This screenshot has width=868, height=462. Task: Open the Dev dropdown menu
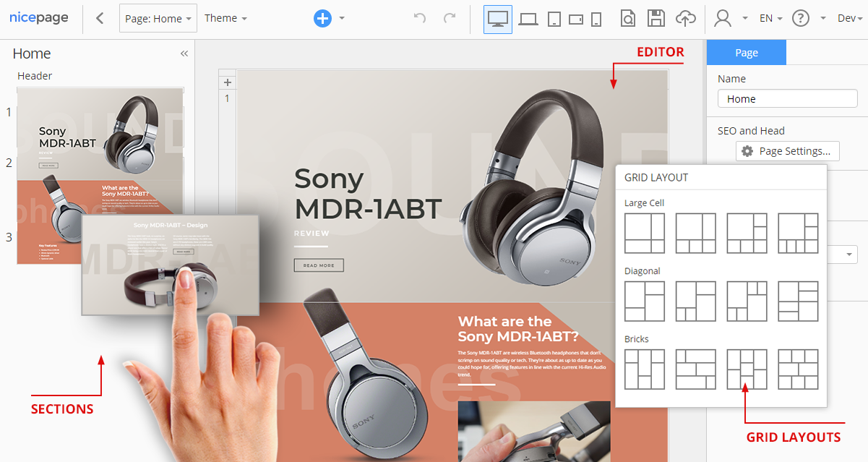851,19
